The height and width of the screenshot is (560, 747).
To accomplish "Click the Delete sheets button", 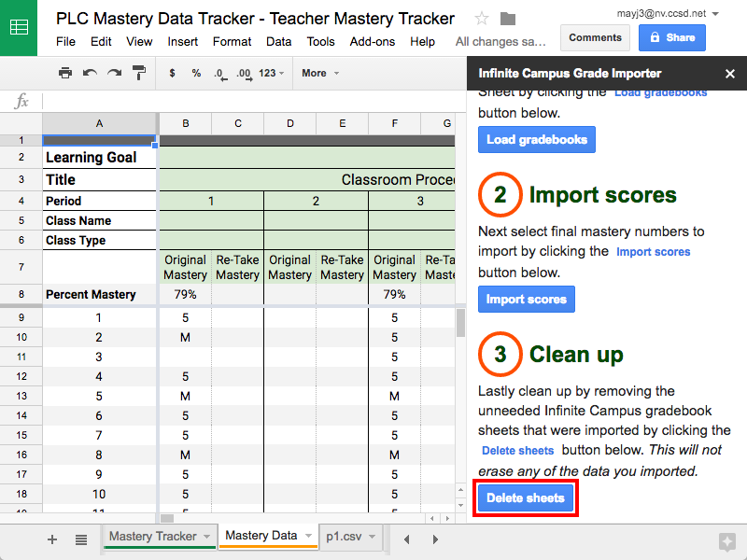I will click(x=526, y=498).
